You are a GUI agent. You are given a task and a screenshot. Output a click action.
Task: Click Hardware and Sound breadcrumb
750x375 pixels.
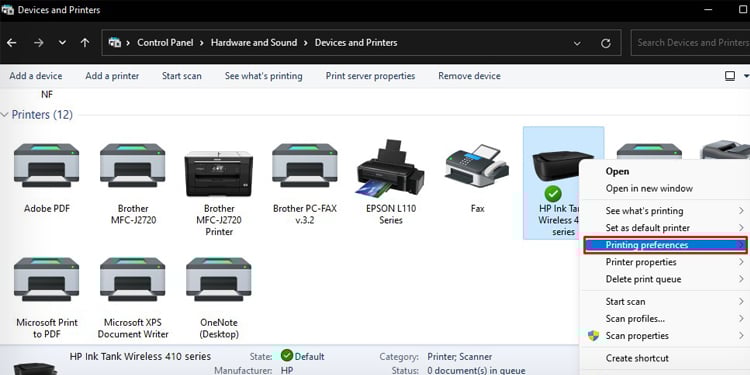coord(254,43)
